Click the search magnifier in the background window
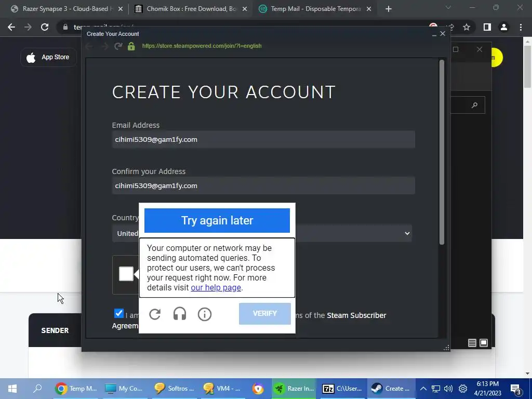This screenshot has width=532, height=399. tap(475, 105)
